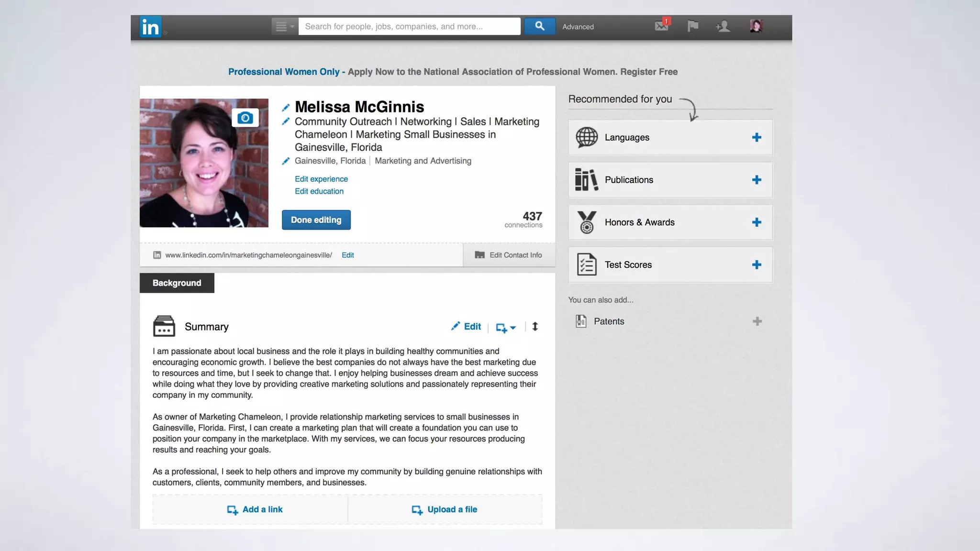Click pencil icon beside Gainesville, Florida location
Screen dimensions: 980x551
pos(286,161)
